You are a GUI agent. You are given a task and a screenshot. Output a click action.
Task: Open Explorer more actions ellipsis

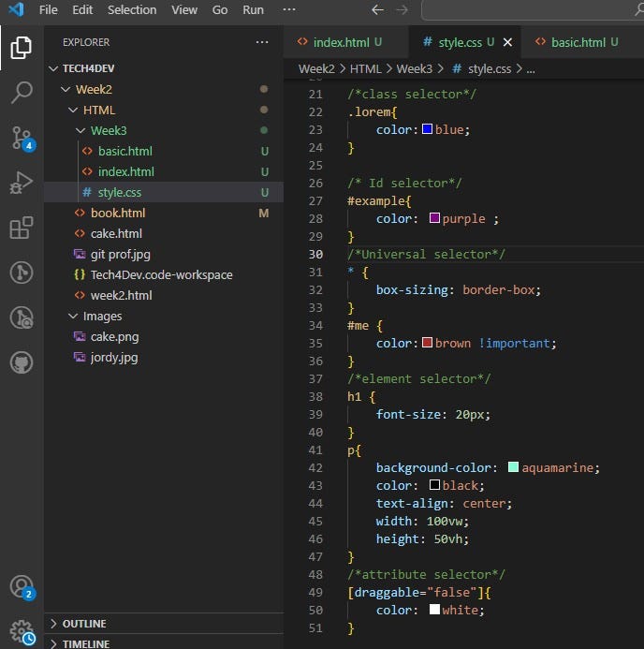[x=262, y=42]
